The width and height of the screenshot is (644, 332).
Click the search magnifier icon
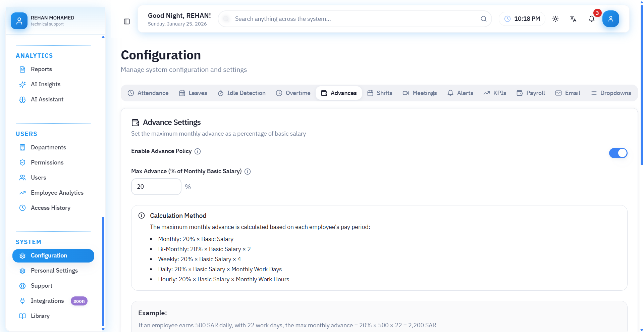tap(483, 19)
